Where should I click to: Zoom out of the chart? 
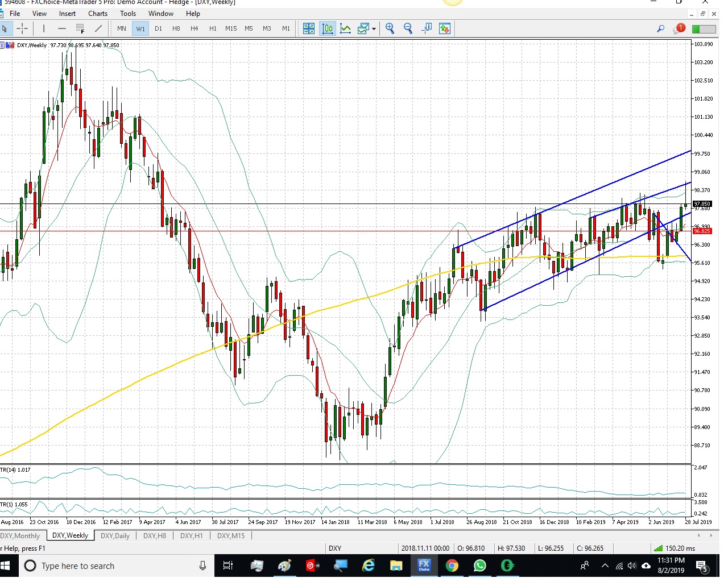pyautogui.click(x=408, y=28)
